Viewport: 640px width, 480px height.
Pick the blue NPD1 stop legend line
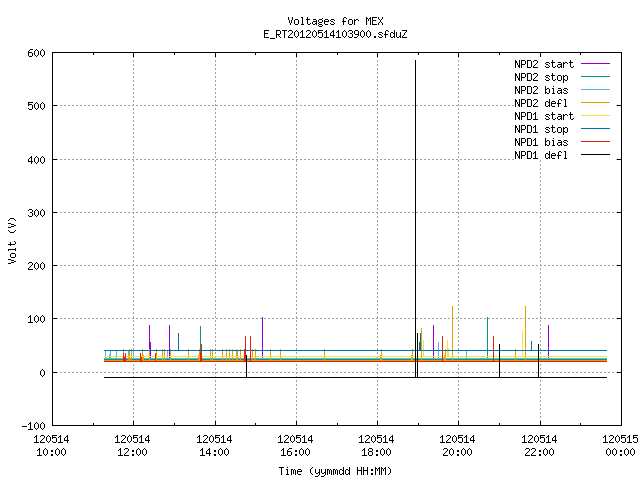coord(595,129)
